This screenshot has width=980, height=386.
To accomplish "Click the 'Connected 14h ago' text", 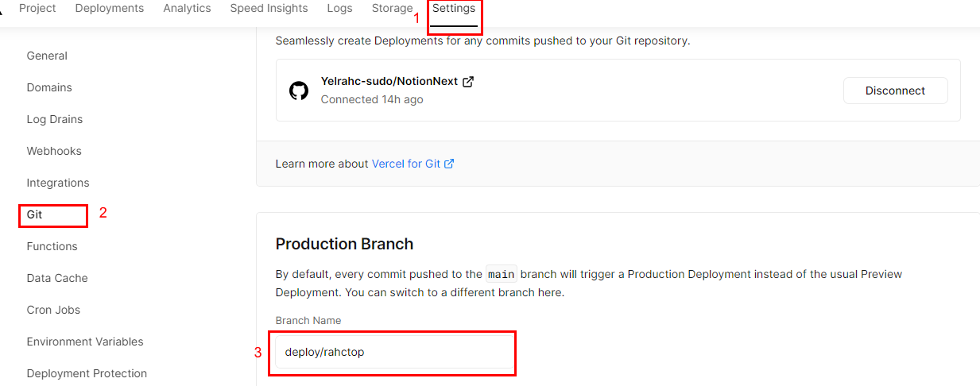I will point(372,100).
